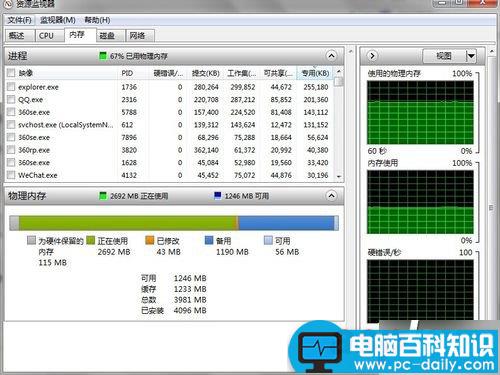Select the svchost.exe (LocalSystemN... row
Image resolution: width=500 pixels, height=375 pixels.
(x=170, y=125)
